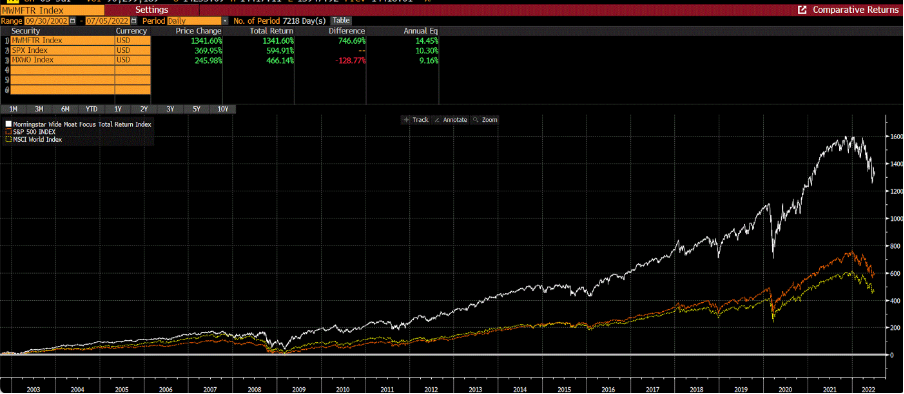Edit security row 2 SPX Index
Viewport: 904px width, 394px height.
coord(62,51)
